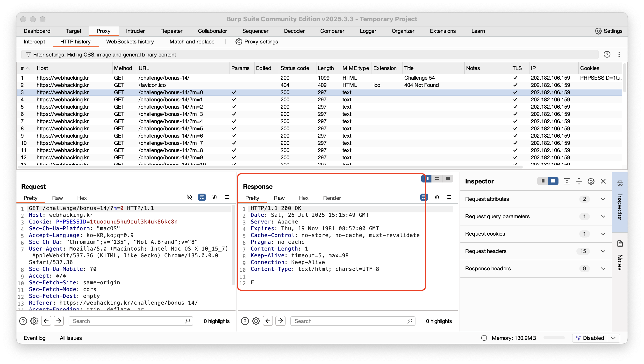The height and width of the screenshot is (364, 644).
Task: Toggle line wrap in Request pane
Action: coord(202,197)
